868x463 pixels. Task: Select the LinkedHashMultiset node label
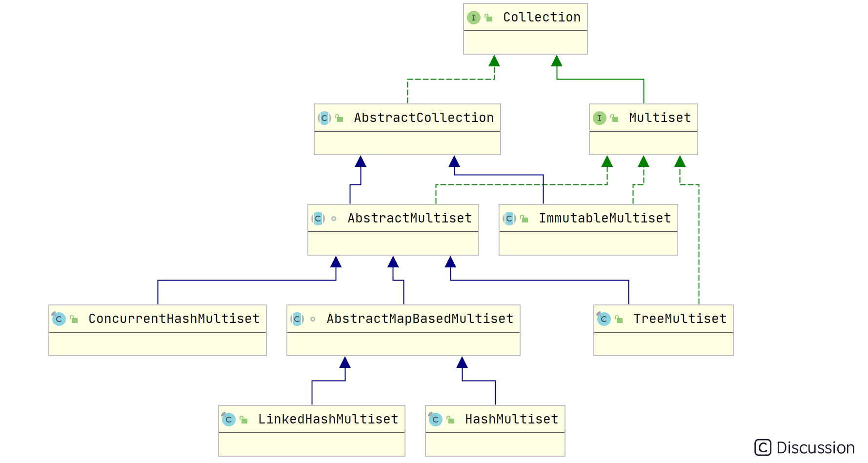pos(328,419)
